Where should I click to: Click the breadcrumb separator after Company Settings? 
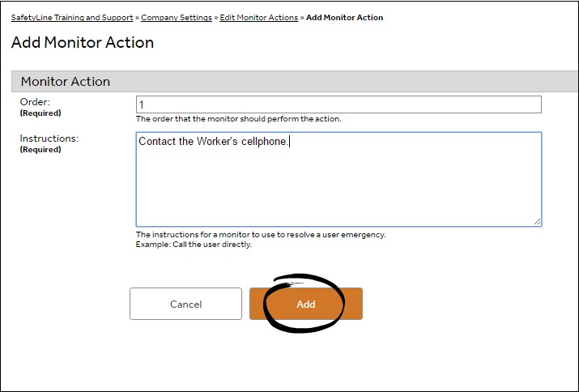coord(216,17)
